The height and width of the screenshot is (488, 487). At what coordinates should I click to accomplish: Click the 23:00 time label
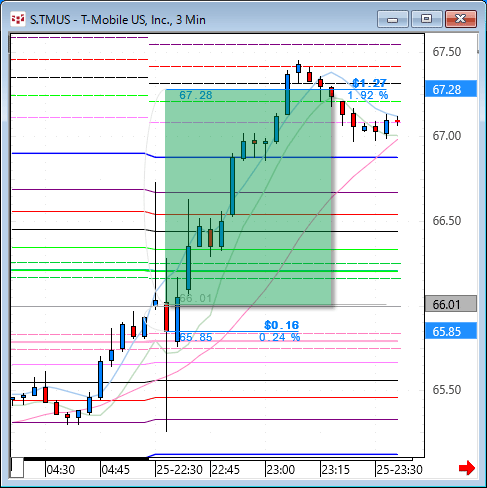(x=281, y=470)
